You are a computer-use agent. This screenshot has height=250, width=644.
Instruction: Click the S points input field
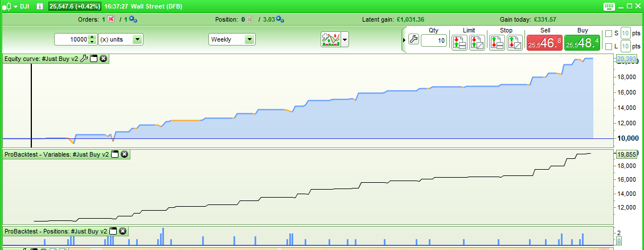[x=625, y=33]
